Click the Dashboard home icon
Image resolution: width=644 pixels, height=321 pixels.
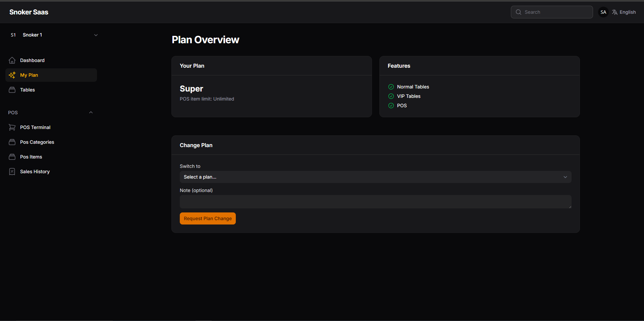pyautogui.click(x=12, y=60)
